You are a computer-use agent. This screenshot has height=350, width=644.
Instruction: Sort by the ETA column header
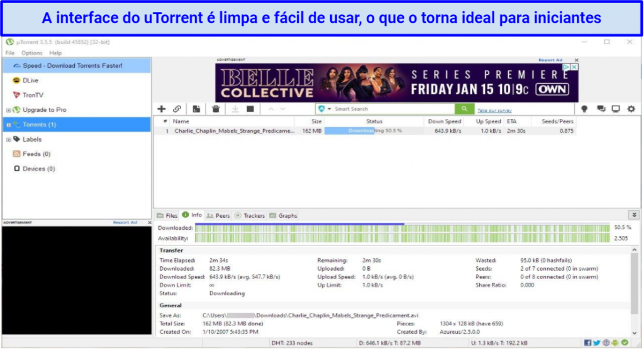pyautogui.click(x=518, y=121)
